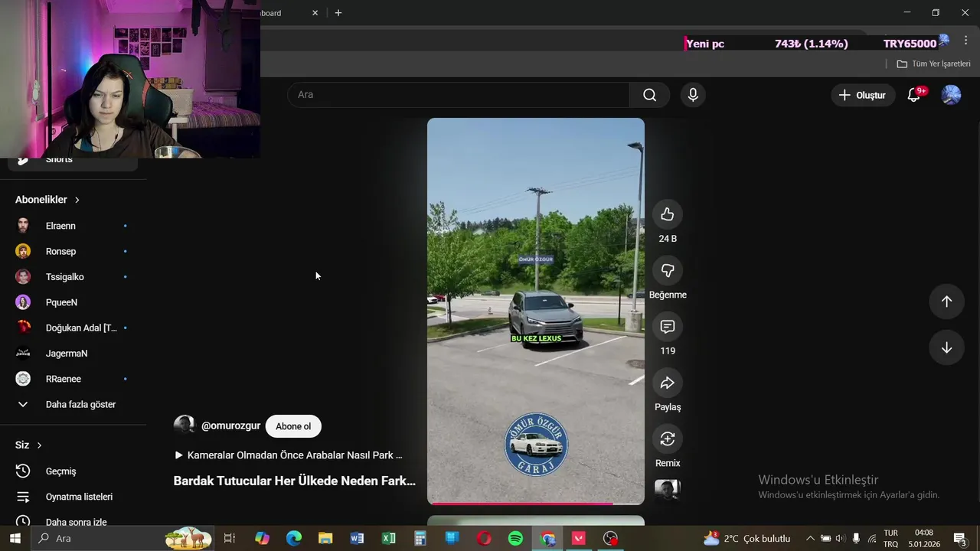Open File Explorer from the taskbar
This screenshot has height=551, width=980.
point(325,539)
